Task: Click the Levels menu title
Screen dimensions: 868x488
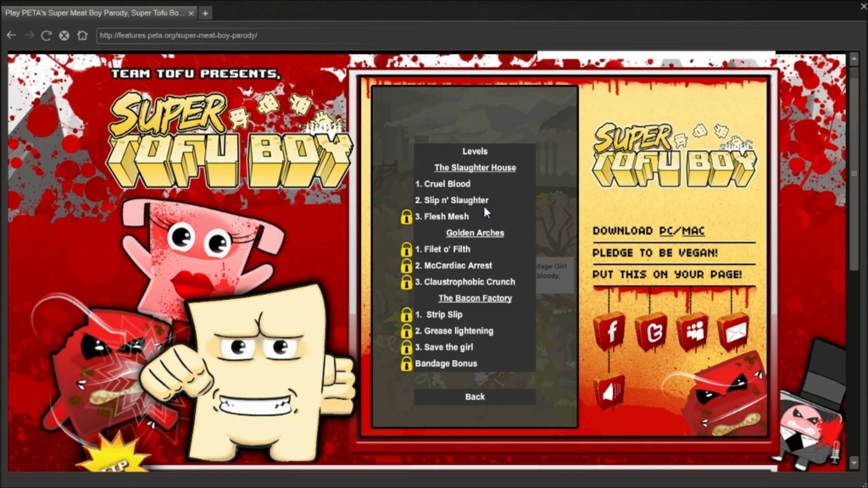Action: [x=475, y=151]
